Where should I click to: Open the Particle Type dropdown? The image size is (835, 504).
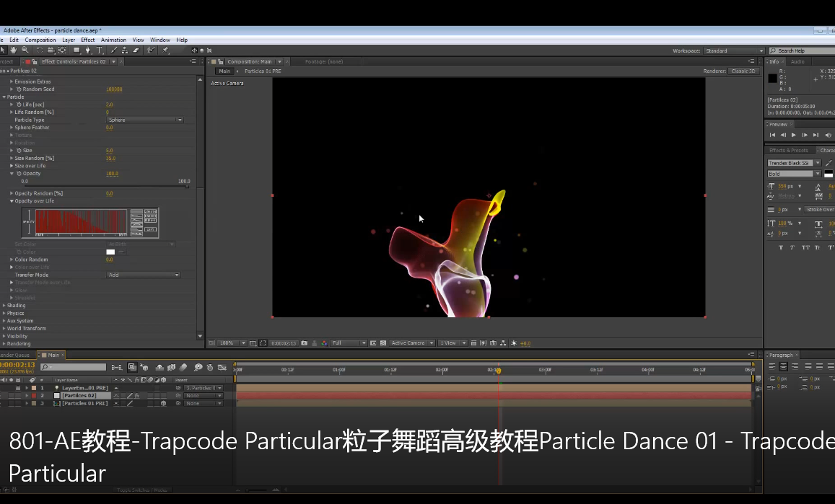click(145, 120)
